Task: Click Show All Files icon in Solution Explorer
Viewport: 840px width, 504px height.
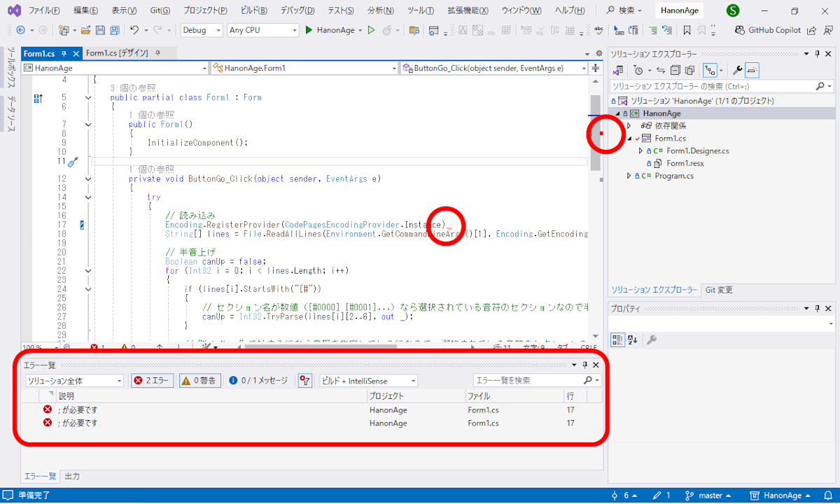Action: [x=689, y=70]
